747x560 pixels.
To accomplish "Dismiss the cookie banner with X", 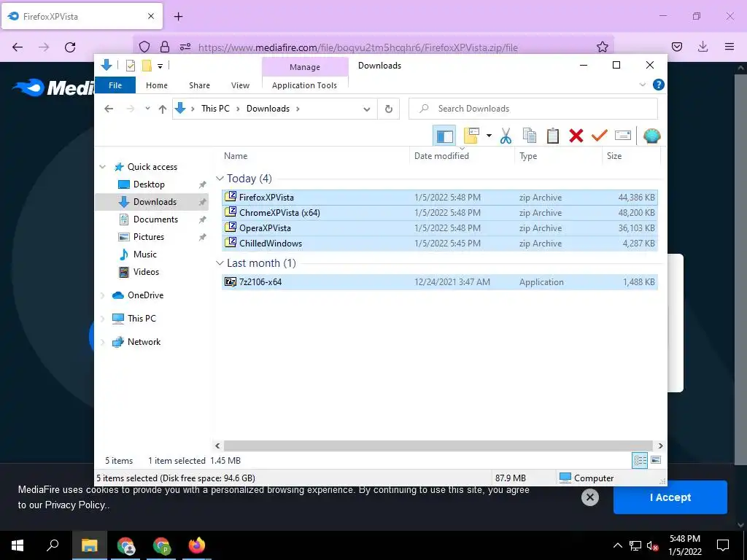I will [589, 497].
